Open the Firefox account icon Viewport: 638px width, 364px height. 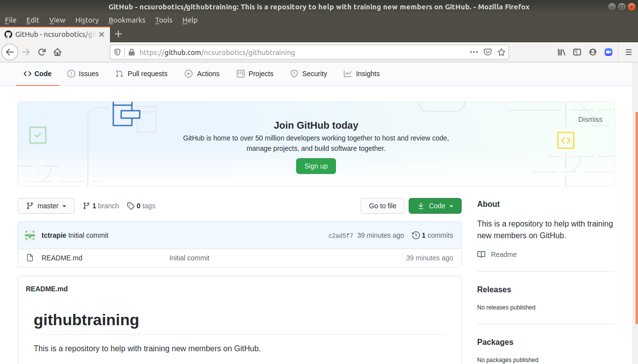(x=593, y=52)
